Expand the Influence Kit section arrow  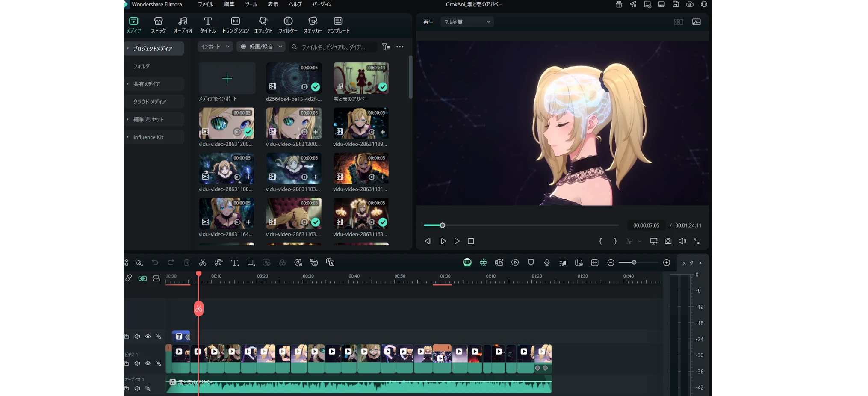tap(127, 137)
